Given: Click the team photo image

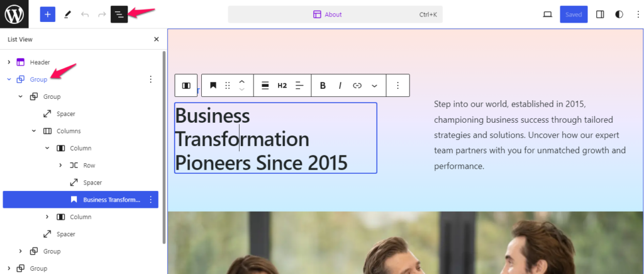Looking at the screenshot, I should (406, 243).
